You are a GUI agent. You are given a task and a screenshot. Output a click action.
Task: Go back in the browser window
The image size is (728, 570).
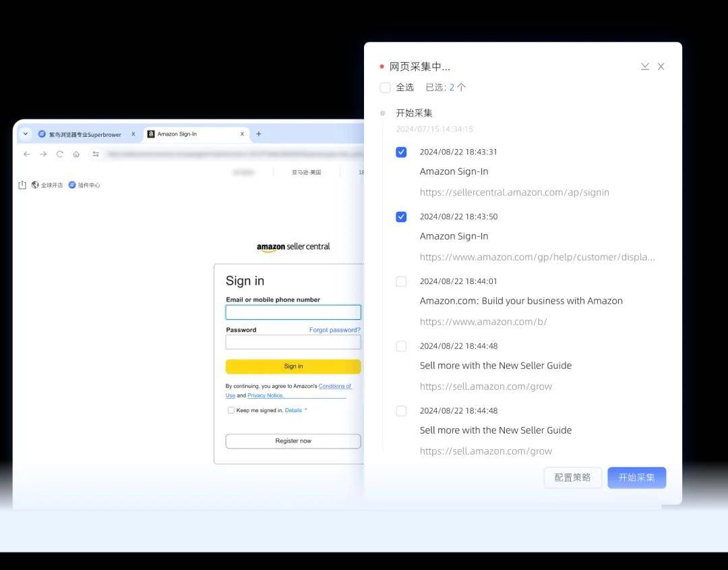click(x=27, y=154)
